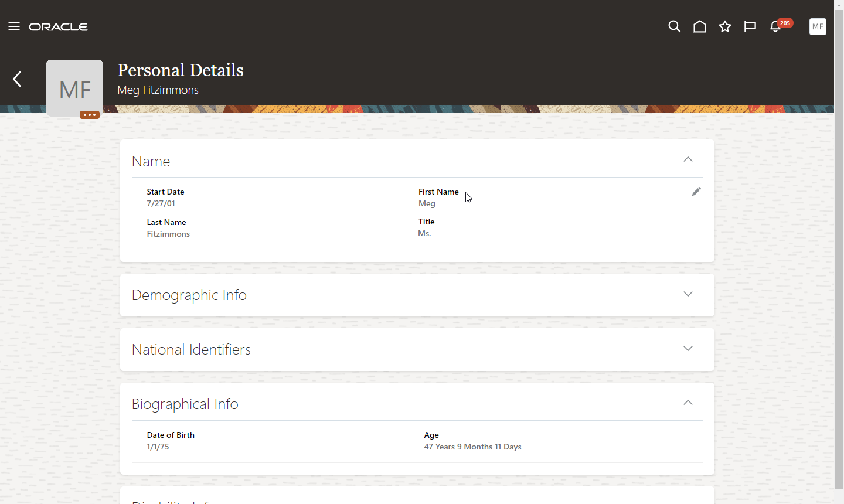Open the orange ellipsis actions menu

[x=90, y=115]
